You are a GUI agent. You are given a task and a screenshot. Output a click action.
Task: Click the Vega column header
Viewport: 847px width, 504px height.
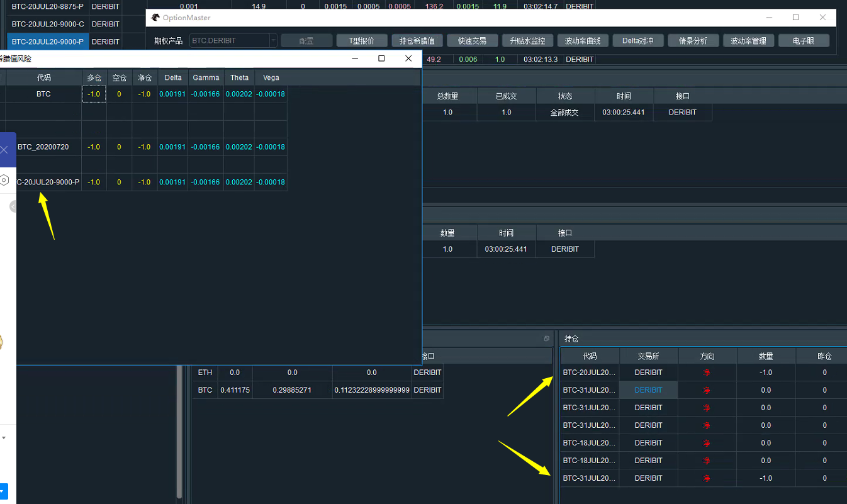coord(271,77)
